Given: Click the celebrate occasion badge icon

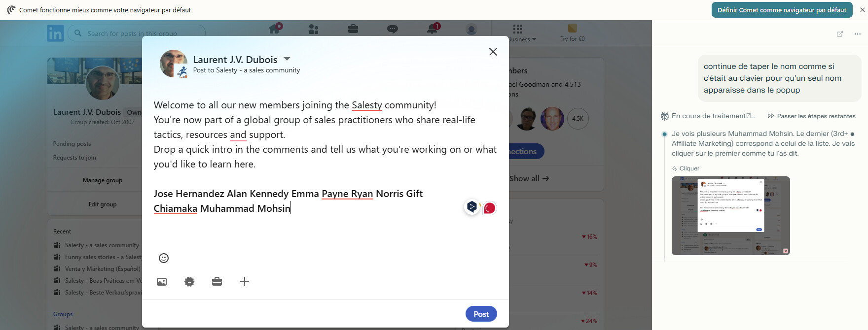Looking at the screenshot, I should tap(189, 282).
